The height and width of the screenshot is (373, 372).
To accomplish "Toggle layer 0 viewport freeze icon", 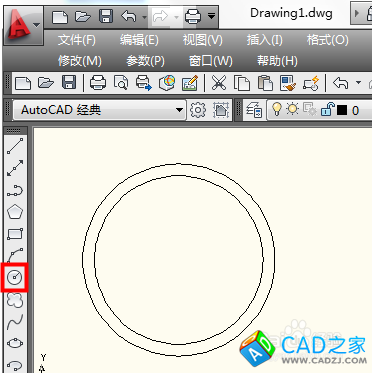I will [x=310, y=109].
